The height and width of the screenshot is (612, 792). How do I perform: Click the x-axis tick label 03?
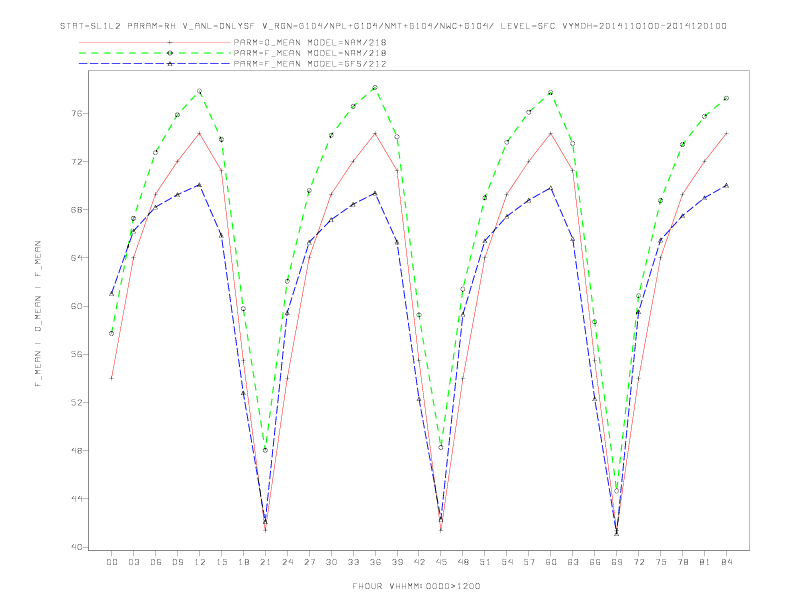click(133, 562)
